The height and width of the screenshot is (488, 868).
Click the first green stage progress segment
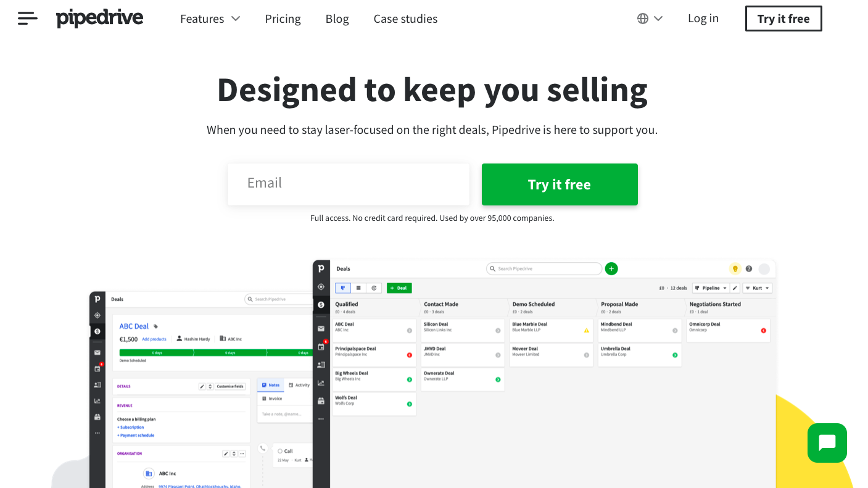click(157, 353)
